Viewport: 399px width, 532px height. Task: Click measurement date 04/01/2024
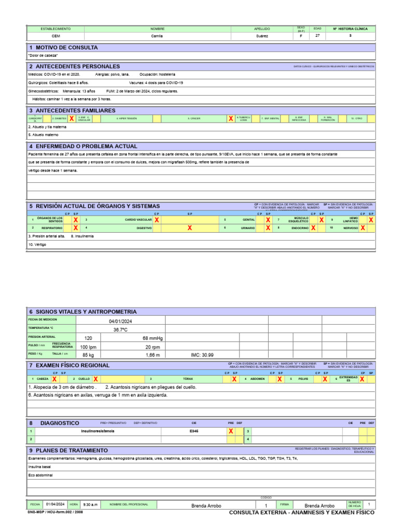(x=121, y=321)
